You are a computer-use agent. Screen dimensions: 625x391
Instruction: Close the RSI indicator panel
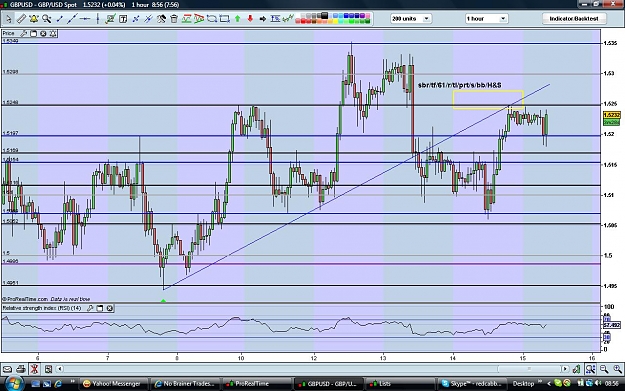pos(110,308)
